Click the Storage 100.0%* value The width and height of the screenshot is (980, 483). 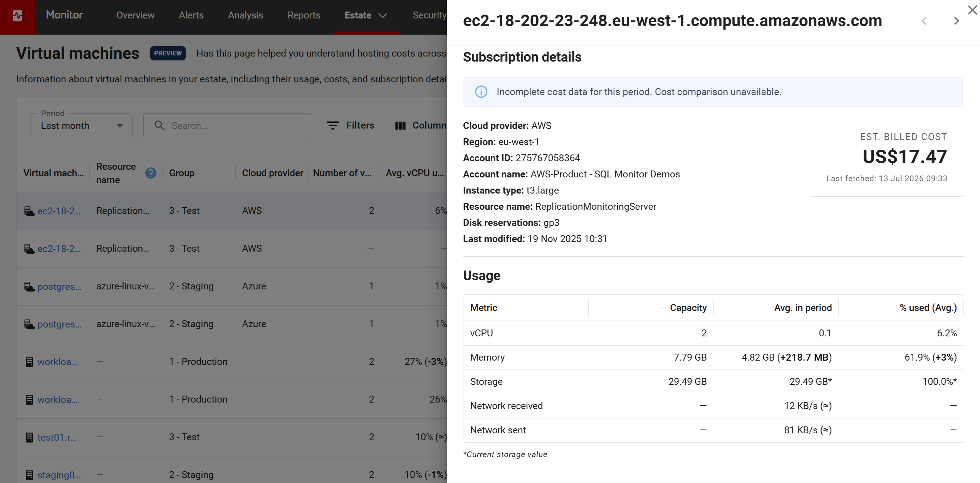click(x=940, y=382)
